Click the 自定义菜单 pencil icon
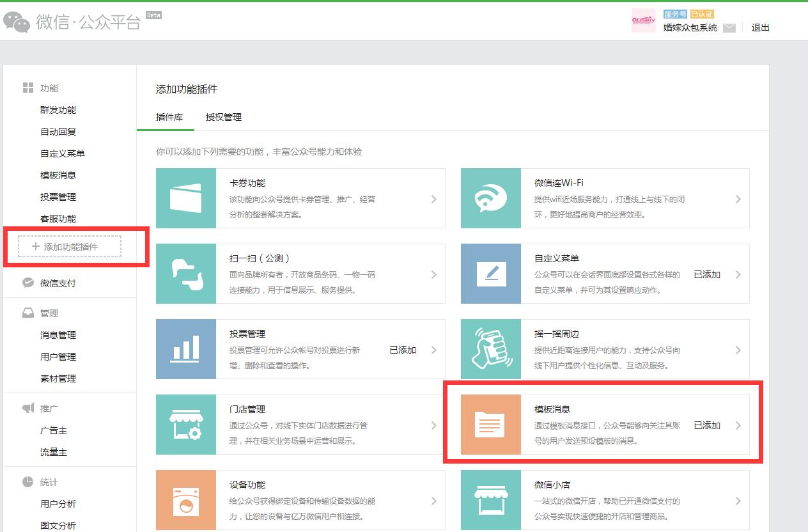 (x=490, y=274)
